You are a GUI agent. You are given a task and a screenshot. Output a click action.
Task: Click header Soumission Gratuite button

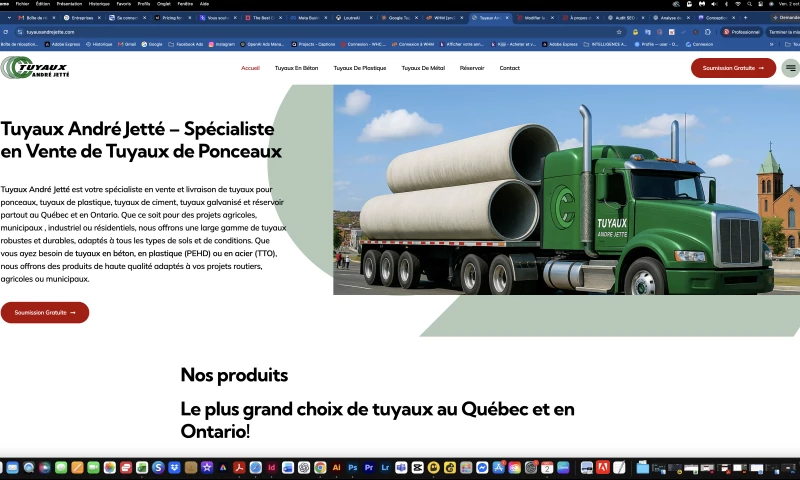click(733, 68)
